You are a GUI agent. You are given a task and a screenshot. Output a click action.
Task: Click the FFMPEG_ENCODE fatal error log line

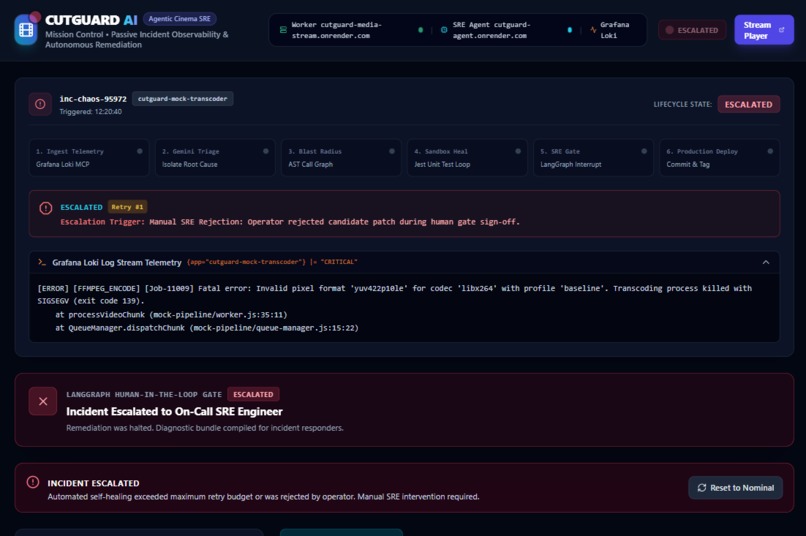394,294
